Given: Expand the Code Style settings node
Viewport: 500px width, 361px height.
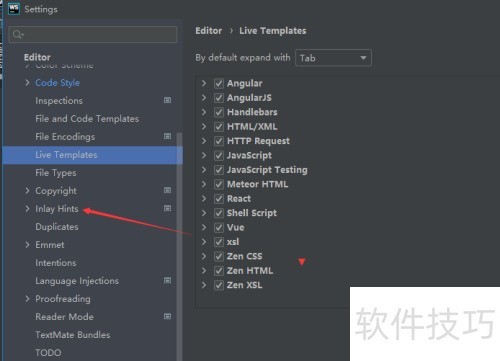Looking at the screenshot, I should (x=27, y=82).
